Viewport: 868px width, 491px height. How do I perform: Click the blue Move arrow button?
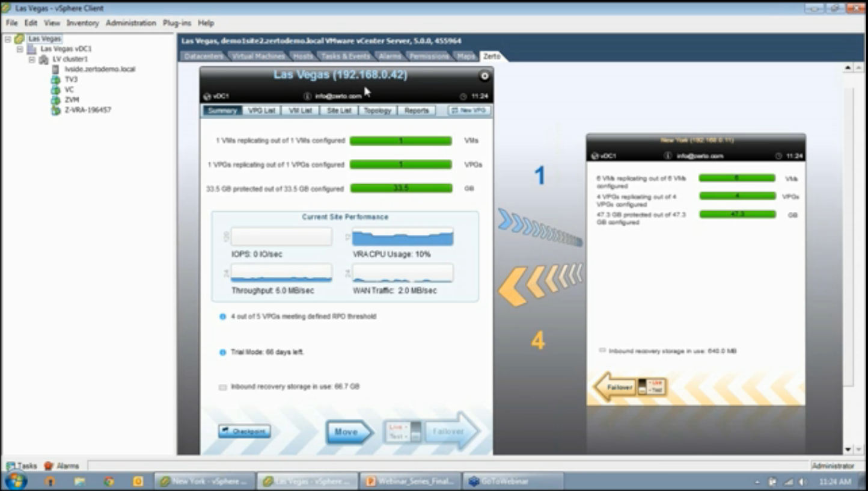click(x=349, y=431)
